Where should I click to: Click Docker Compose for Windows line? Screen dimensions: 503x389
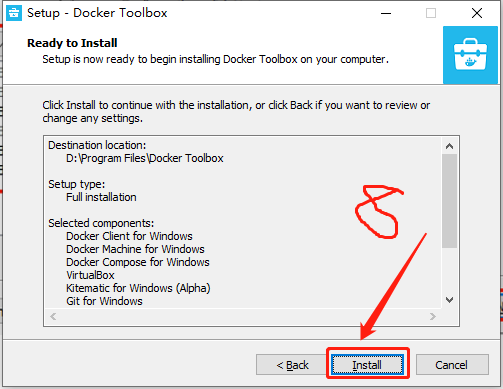point(138,262)
